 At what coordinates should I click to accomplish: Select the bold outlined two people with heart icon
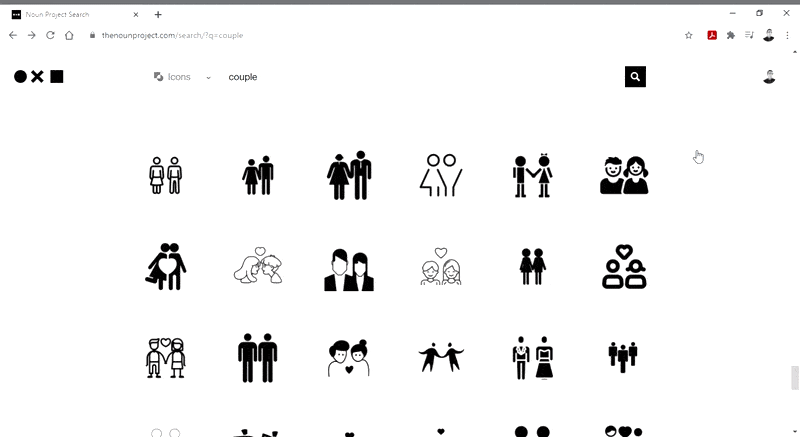tap(624, 267)
